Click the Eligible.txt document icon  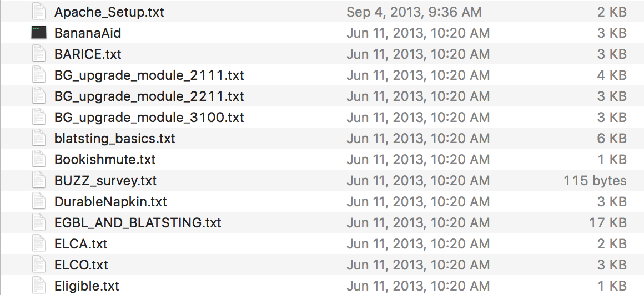point(38,286)
